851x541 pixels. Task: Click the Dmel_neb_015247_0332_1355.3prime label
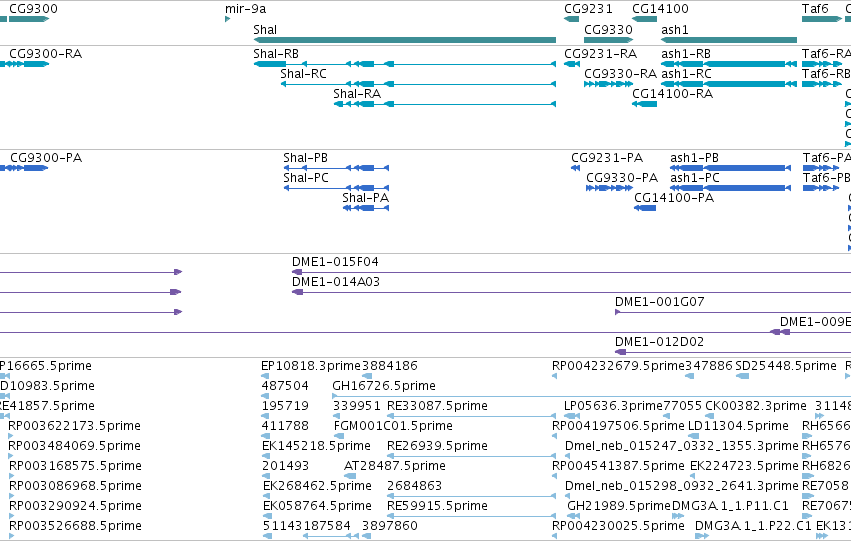pyautogui.click(x=682, y=447)
